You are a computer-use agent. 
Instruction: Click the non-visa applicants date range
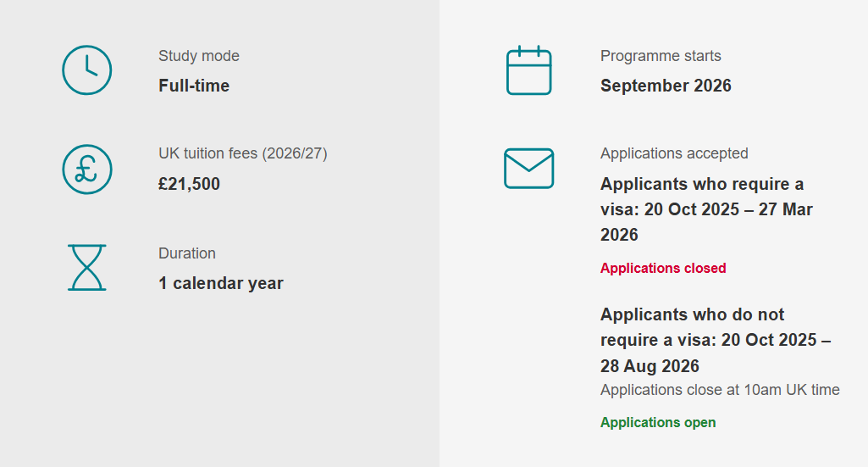point(715,340)
